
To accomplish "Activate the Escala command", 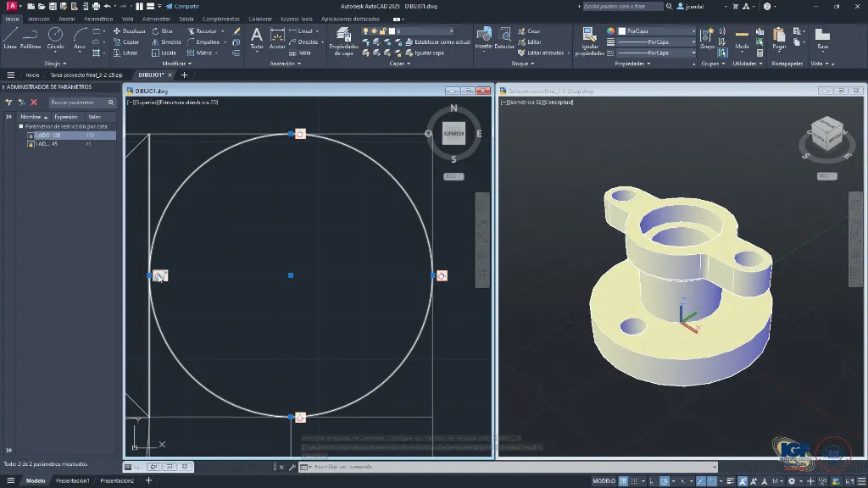I will pyautogui.click(x=164, y=53).
